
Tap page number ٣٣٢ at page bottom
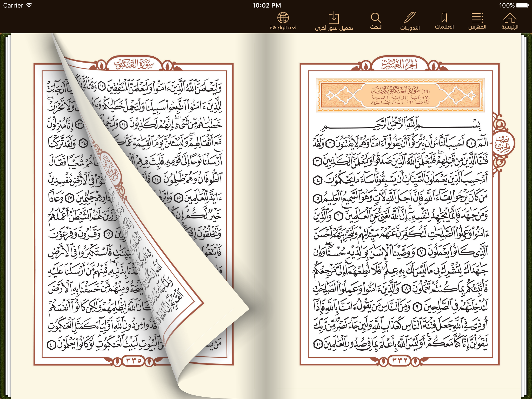coord(400,361)
